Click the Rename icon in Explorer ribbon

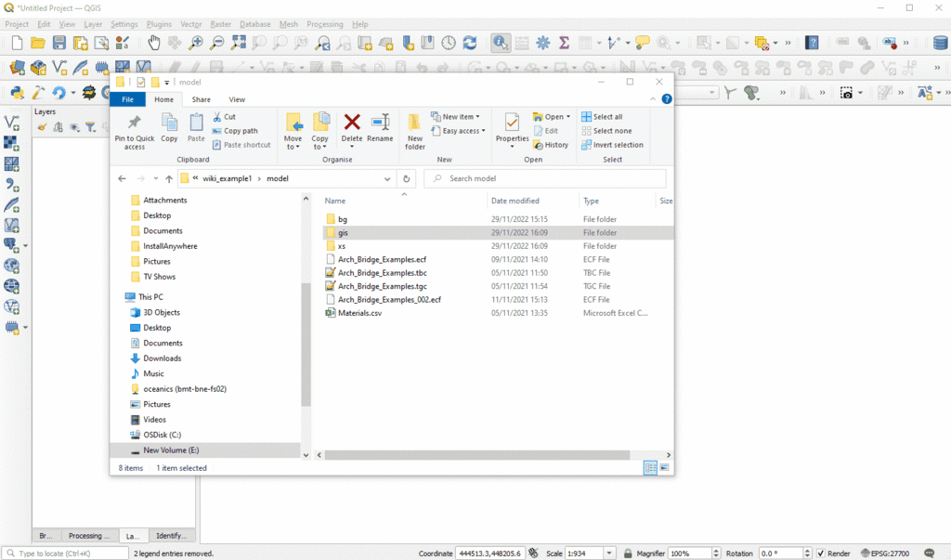pyautogui.click(x=380, y=128)
